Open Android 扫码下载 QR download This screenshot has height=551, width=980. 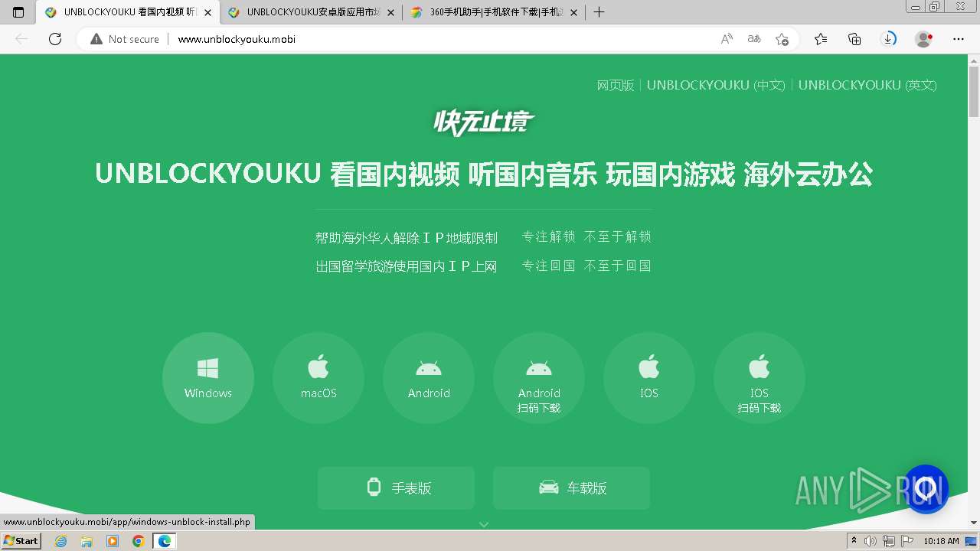pos(539,377)
